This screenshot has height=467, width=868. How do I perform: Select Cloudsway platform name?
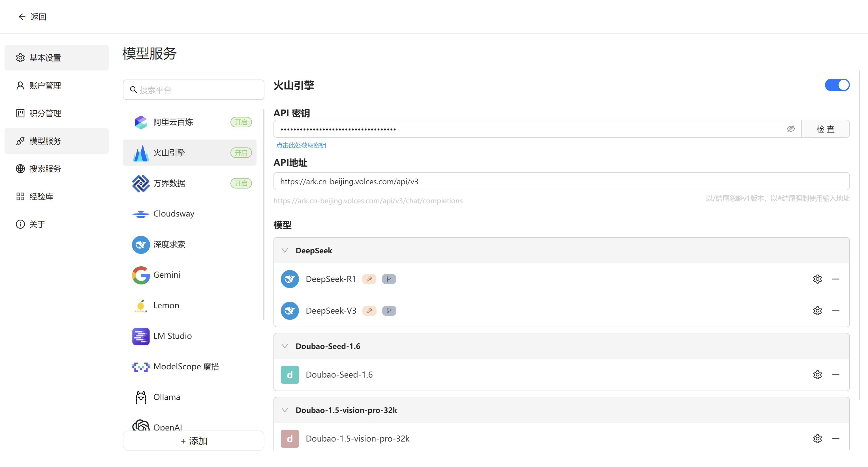point(174,214)
